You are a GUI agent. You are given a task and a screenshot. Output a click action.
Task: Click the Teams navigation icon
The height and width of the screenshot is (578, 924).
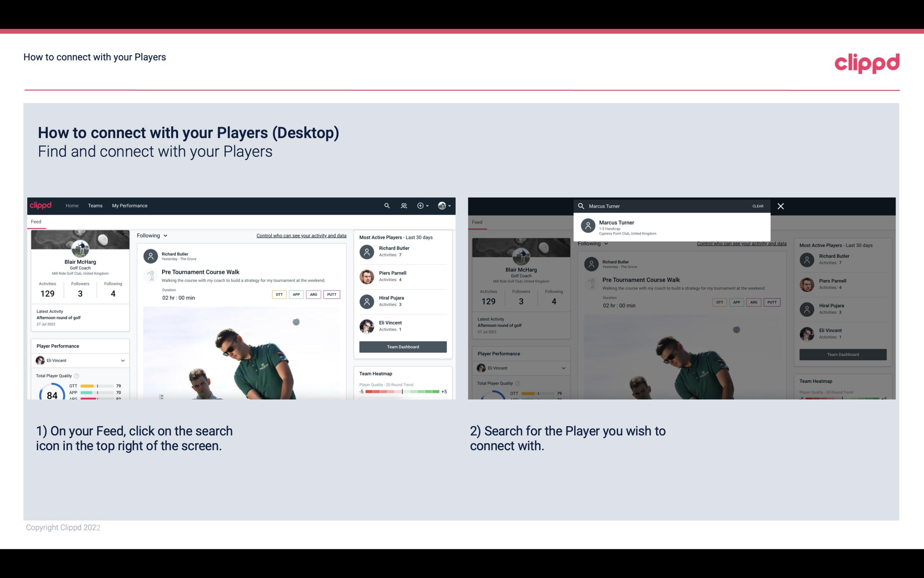[95, 205]
